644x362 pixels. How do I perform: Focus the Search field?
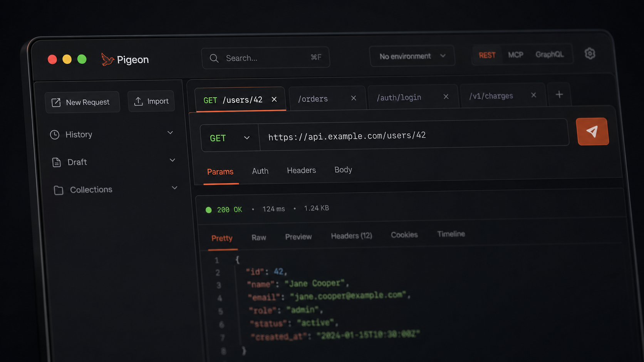point(265,58)
